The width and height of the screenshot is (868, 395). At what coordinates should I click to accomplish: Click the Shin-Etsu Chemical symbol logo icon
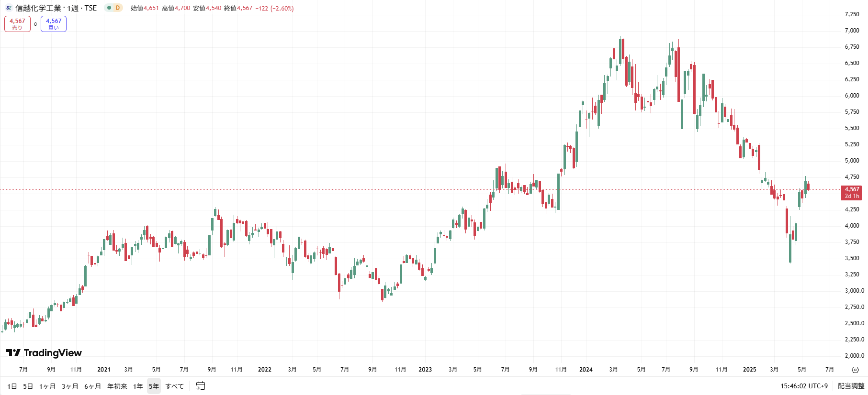point(9,8)
